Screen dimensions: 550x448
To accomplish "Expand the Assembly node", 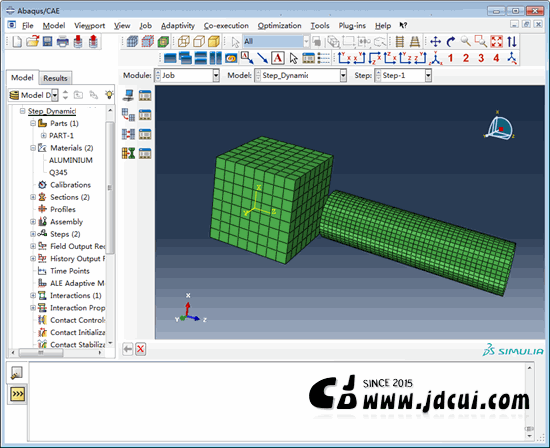I will point(33,222).
